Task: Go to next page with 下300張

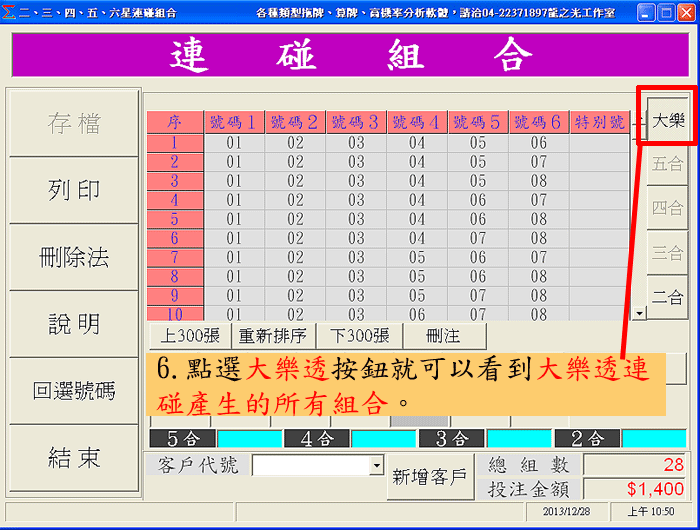Action: (x=359, y=336)
